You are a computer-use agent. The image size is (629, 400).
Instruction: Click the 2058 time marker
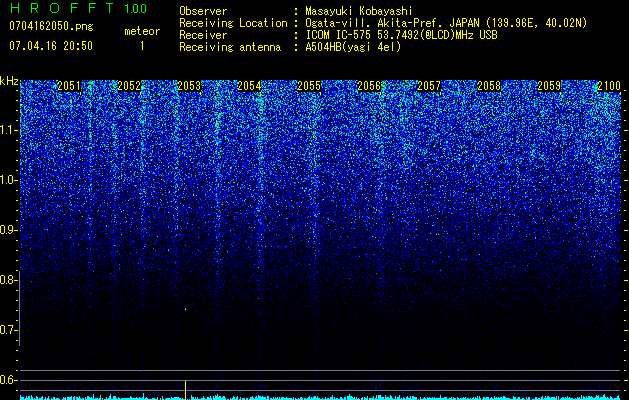[x=489, y=86]
